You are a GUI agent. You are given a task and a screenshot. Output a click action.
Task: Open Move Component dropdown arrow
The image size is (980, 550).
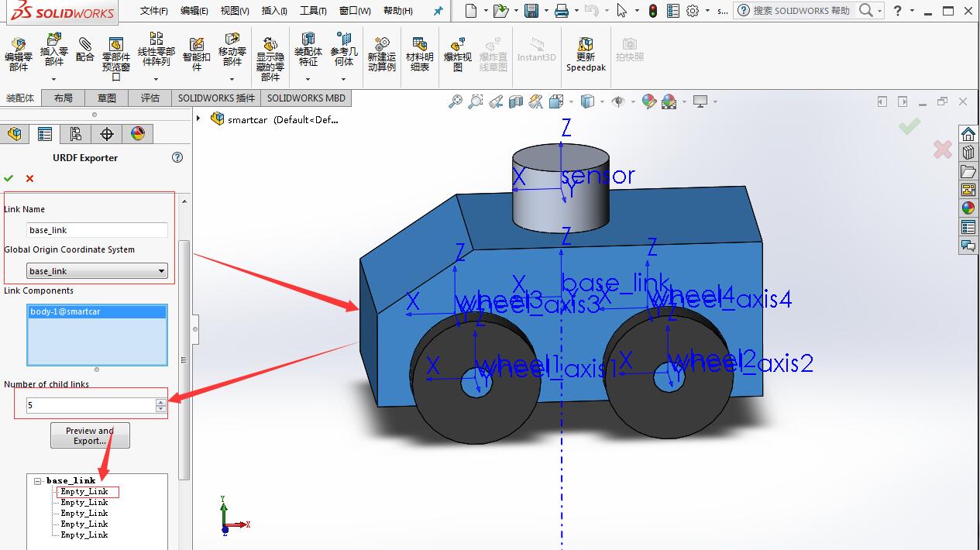232,78
